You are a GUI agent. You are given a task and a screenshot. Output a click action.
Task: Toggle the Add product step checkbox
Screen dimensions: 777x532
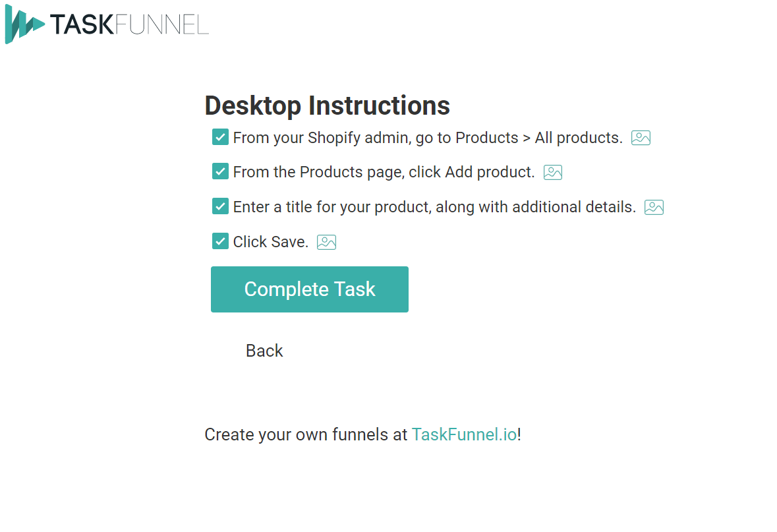pyautogui.click(x=220, y=171)
